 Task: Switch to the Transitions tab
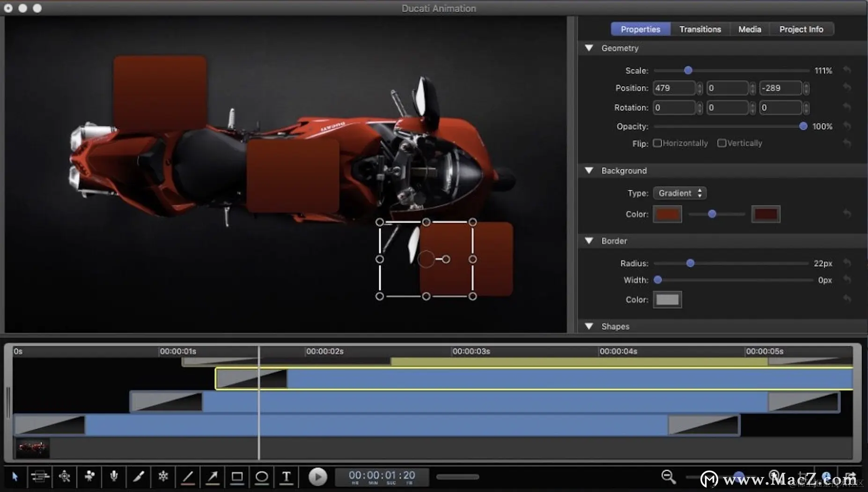click(700, 29)
